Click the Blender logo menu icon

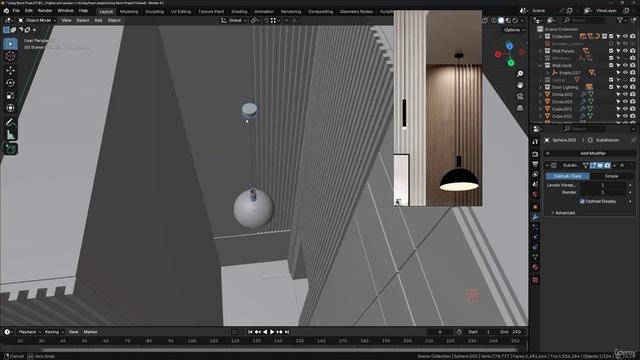[x=6, y=11]
